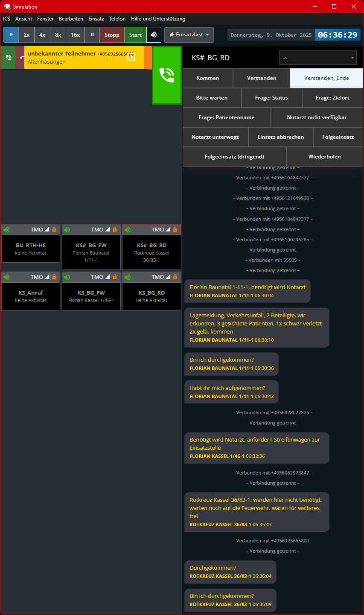Open the Telefon menu
This screenshot has height=615, width=364.
(x=117, y=19)
